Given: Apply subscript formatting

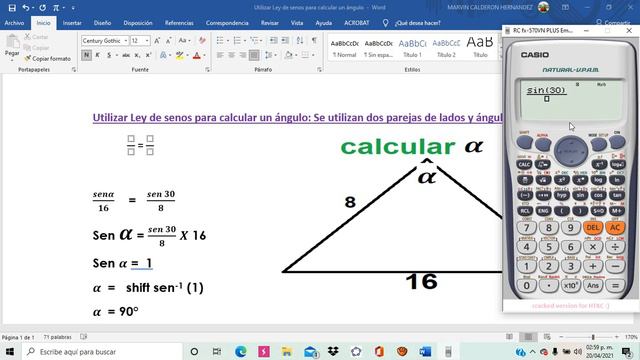Looking at the screenshot, I should tap(138, 55).
